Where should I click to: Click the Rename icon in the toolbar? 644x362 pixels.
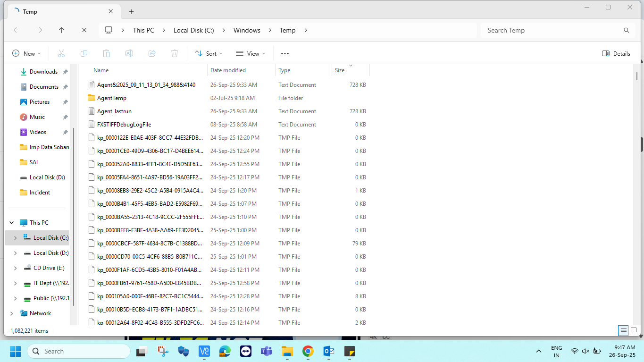[x=129, y=53]
